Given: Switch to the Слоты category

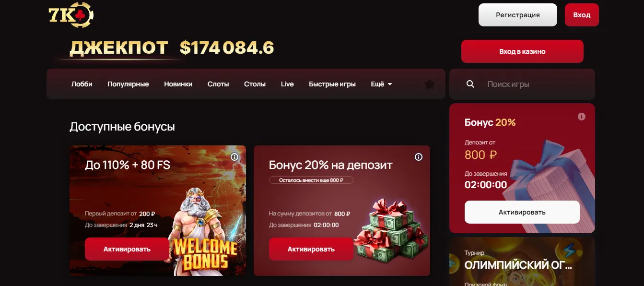Looking at the screenshot, I should [218, 84].
